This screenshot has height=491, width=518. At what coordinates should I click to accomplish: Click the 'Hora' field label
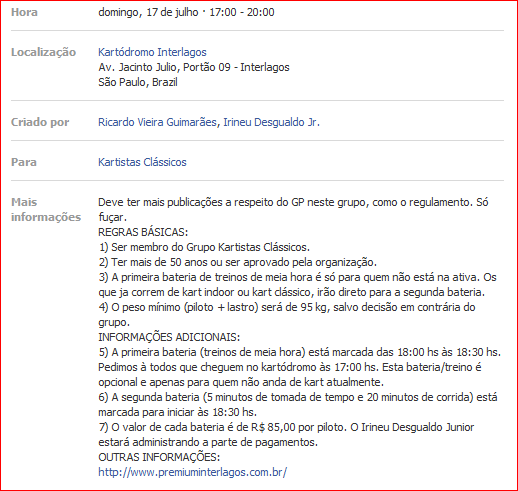click(x=24, y=12)
